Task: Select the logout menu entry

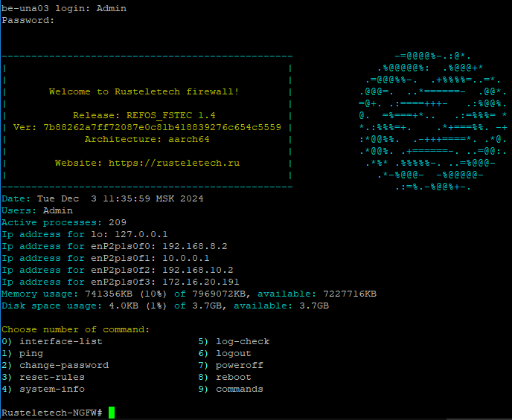Action: [x=225, y=354]
